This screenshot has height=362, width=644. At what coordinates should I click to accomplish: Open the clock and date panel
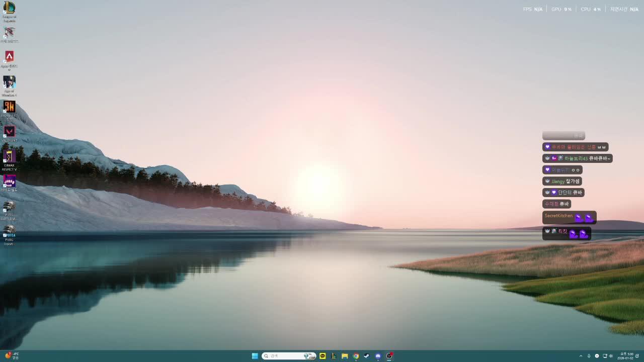[x=626, y=356]
